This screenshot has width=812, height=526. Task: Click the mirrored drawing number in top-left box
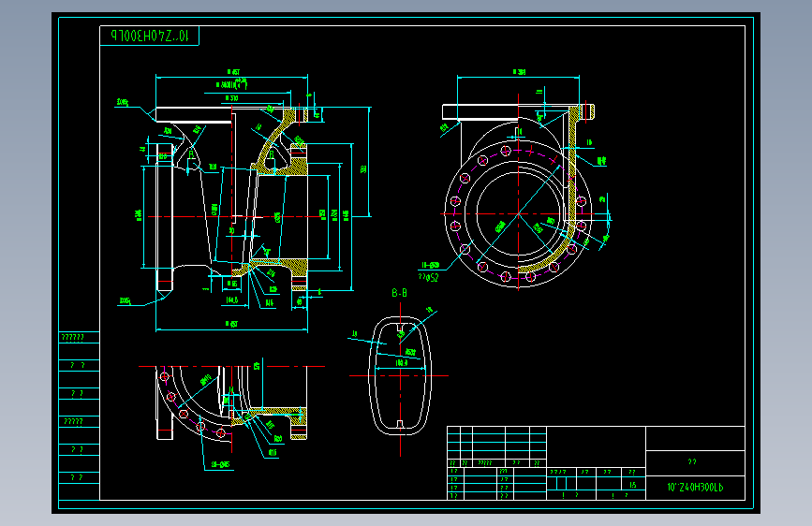pyautogui.click(x=149, y=36)
